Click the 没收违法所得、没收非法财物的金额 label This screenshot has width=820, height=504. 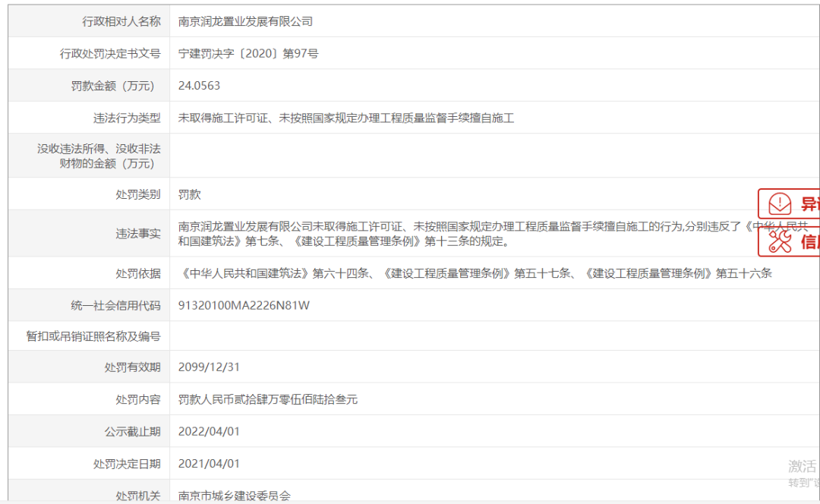coord(99,156)
